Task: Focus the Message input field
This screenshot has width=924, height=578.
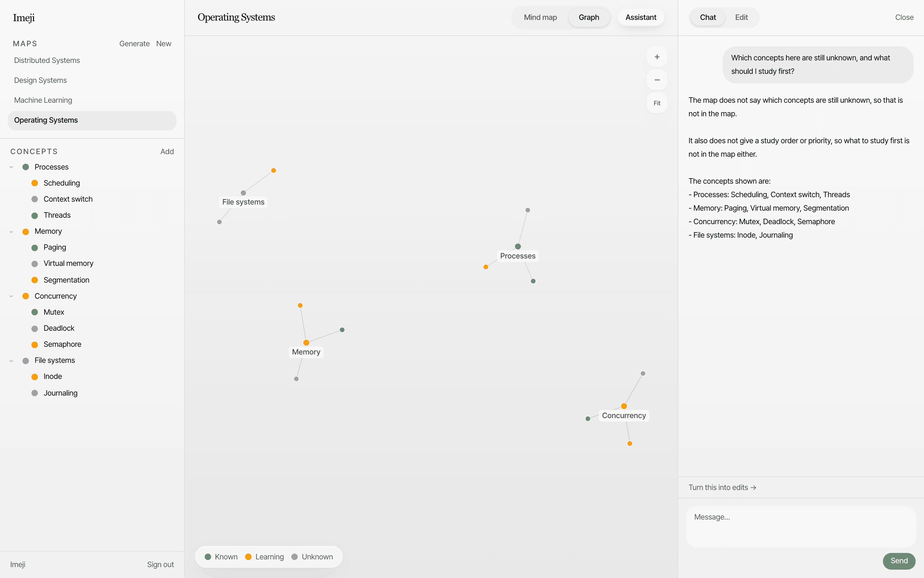Action: [x=801, y=527]
